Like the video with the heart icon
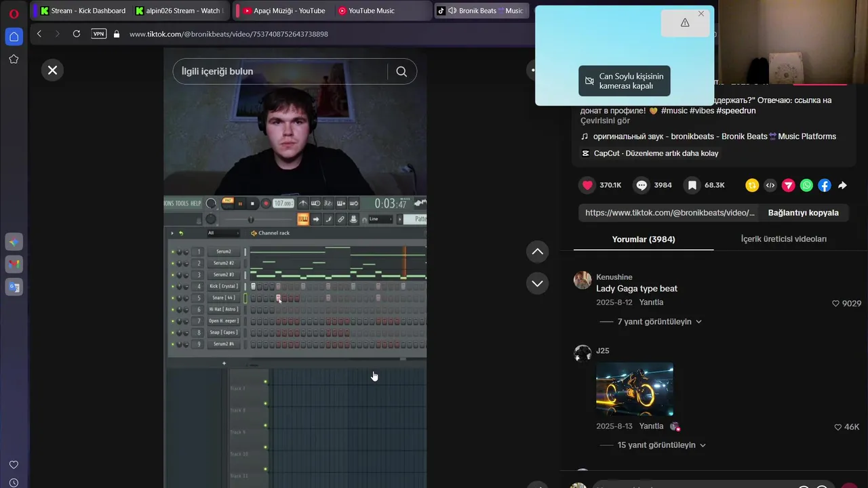 click(587, 185)
